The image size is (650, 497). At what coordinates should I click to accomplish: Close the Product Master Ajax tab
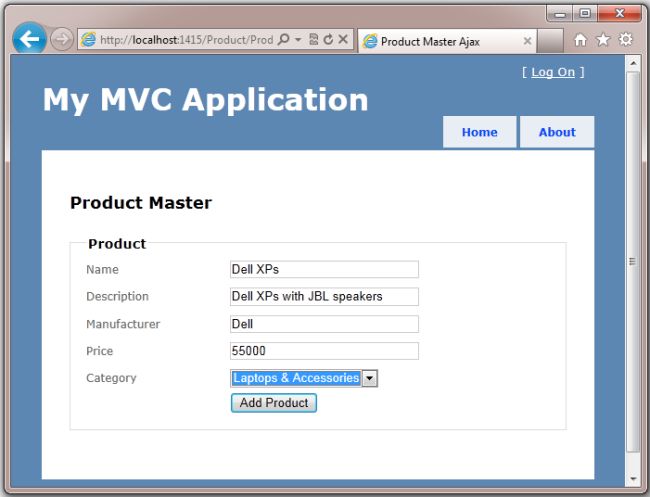pyautogui.click(x=527, y=41)
